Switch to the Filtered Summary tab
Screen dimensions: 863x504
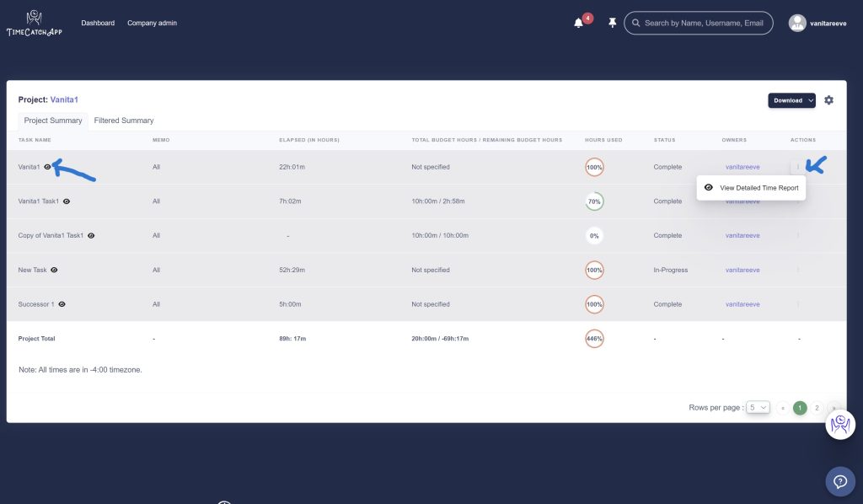(x=124, y=121)
